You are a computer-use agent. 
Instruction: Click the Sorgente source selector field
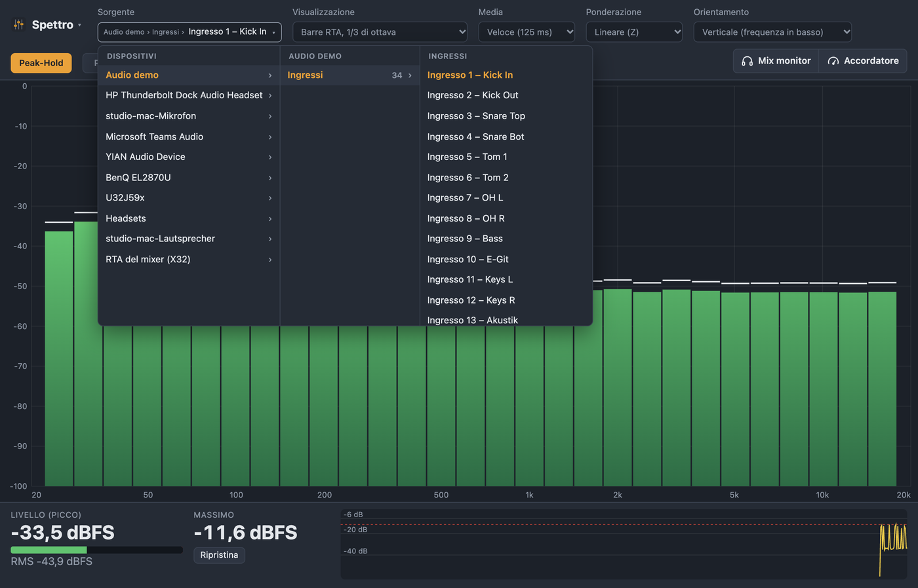pos(190,32)
